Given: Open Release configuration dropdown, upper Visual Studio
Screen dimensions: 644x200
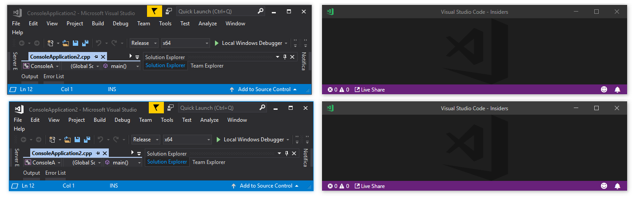Looking at the screenshot, I should point(144,43).
